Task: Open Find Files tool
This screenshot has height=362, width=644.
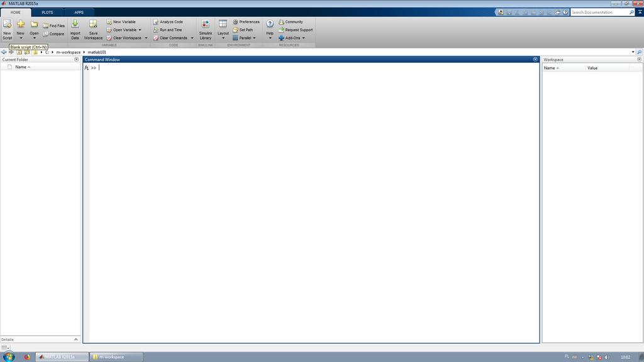Action: coord(53,26)
